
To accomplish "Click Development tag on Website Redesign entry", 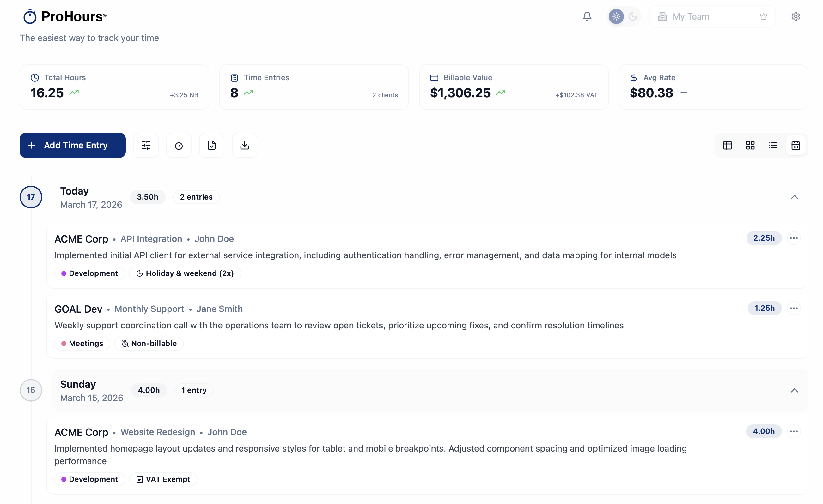I will (89, 479).
